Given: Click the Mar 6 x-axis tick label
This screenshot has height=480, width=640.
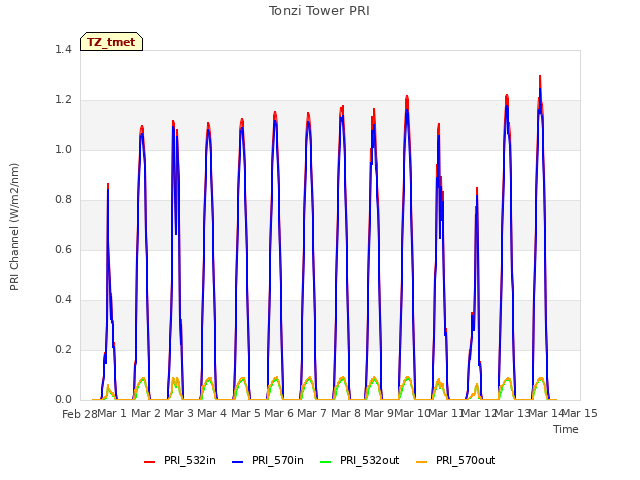Looking at the screenshot, I should click(279, 413).
